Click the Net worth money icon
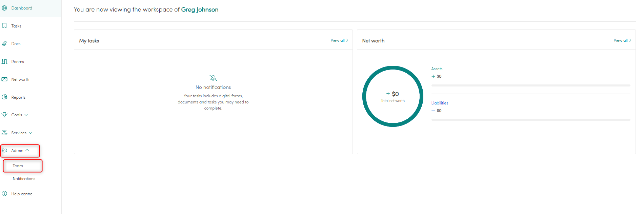The image size is (644, 214). [4, 79]
